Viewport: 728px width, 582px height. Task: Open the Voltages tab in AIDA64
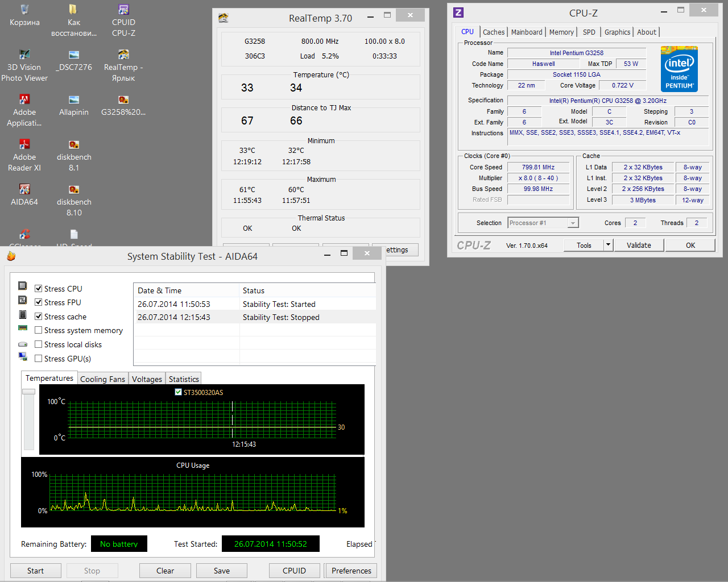147,379
